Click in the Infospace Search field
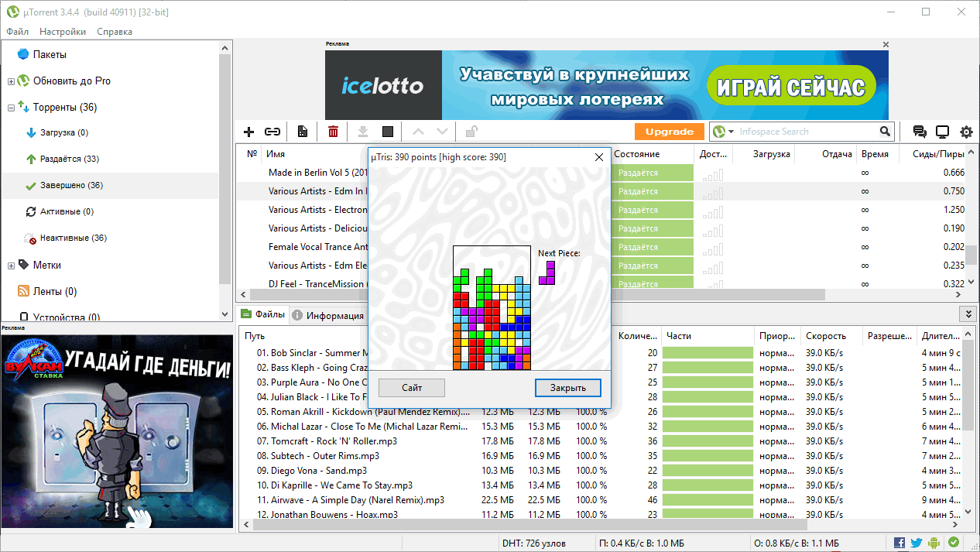The image size is (980, 552). coord(805,132)
